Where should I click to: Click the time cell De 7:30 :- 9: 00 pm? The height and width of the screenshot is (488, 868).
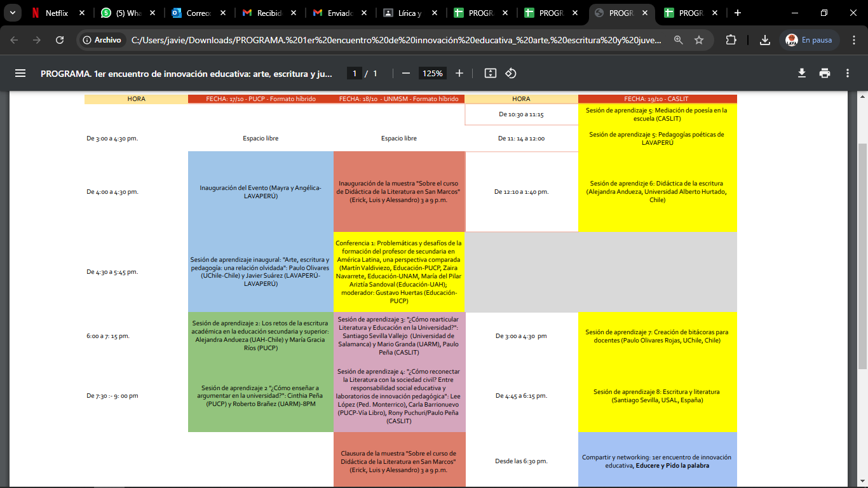112,396
